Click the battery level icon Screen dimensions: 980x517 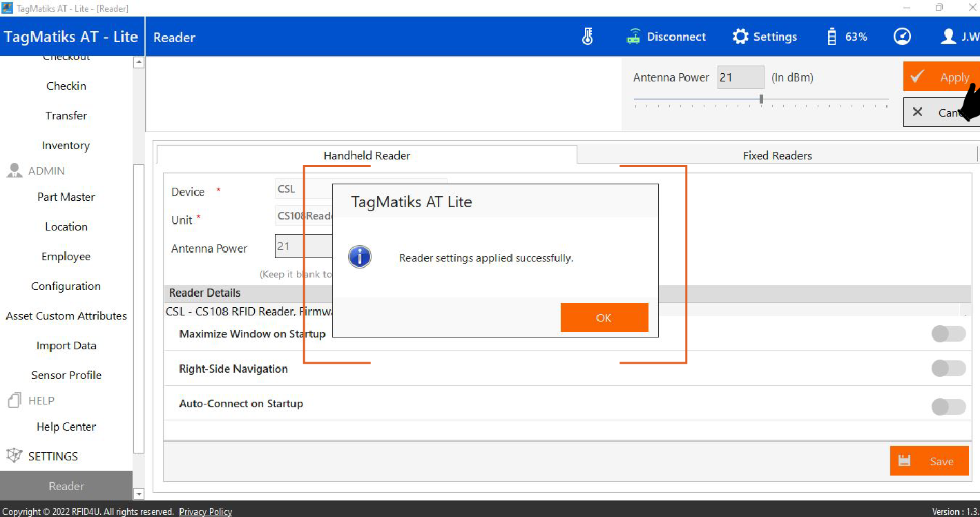[832, 37]
